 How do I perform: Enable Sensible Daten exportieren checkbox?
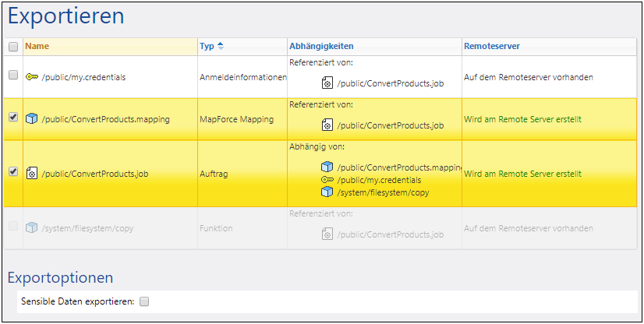pos(143,301)
